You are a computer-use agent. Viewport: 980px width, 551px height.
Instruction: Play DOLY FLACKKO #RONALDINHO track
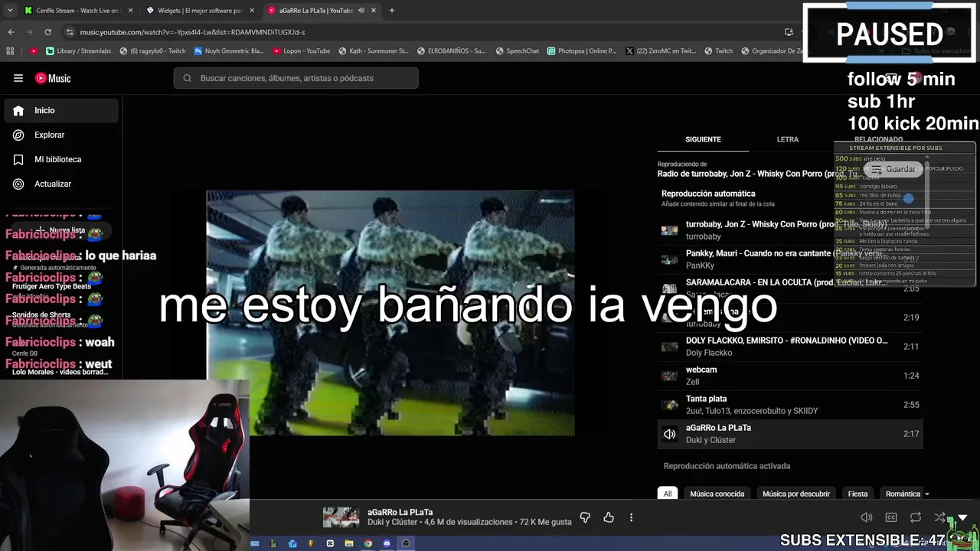pyautogui.click(x=790, y=347)
